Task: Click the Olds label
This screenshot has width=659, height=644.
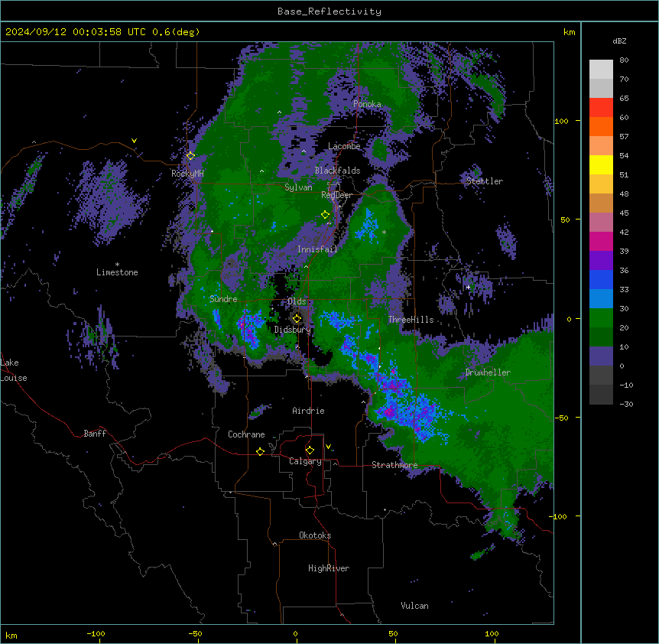Action: 297,301
